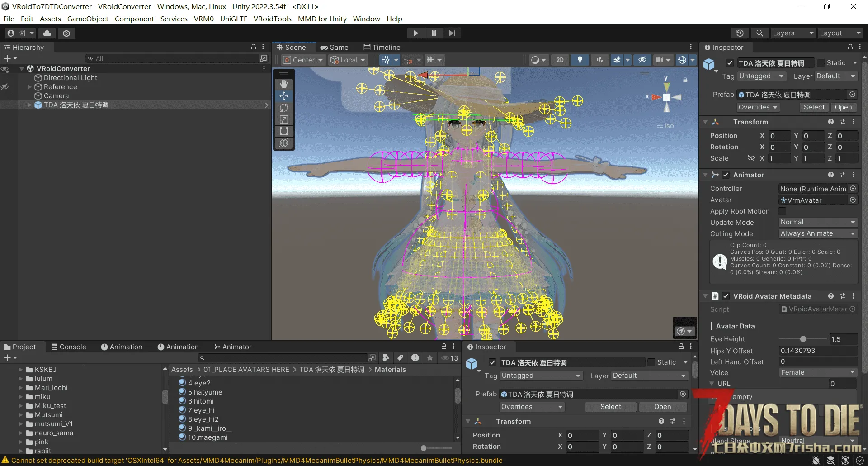Viewport: 868px width, 466px height.
Task: Open Culling Mode Always Animate dropdown
Action: 818,233
